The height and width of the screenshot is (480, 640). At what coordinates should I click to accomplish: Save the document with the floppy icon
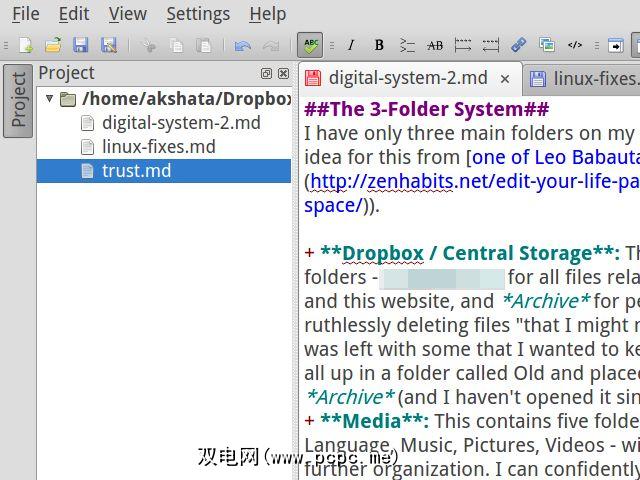(81, 45)
